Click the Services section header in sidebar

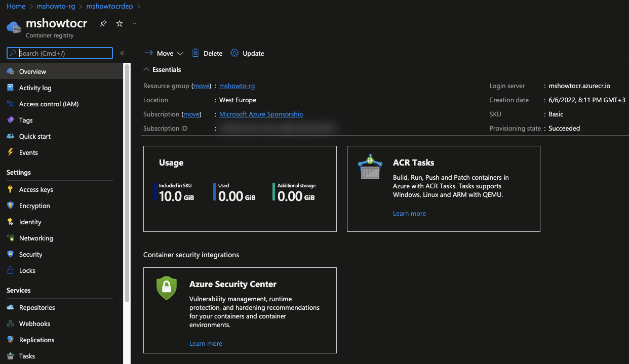19,291
